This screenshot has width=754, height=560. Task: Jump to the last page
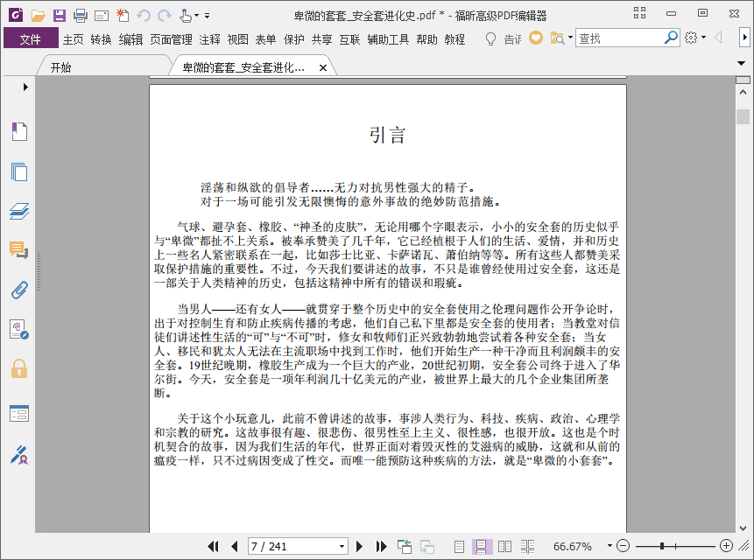click(381, 546)
